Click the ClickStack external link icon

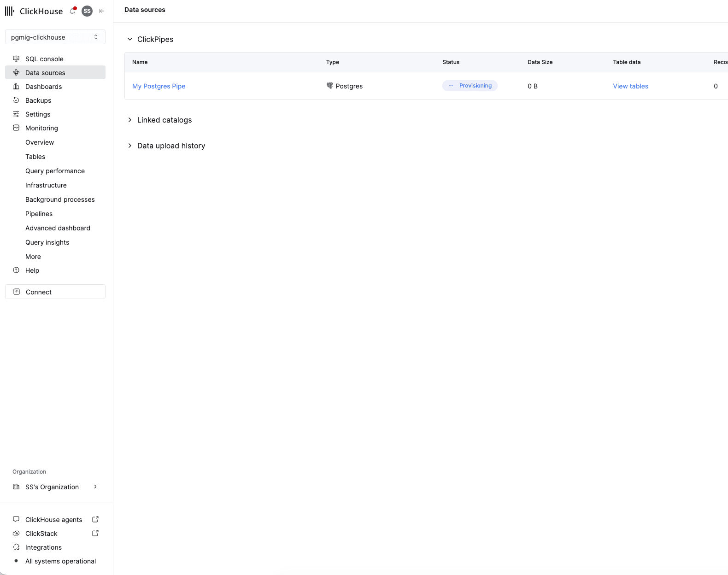point(95,533)
